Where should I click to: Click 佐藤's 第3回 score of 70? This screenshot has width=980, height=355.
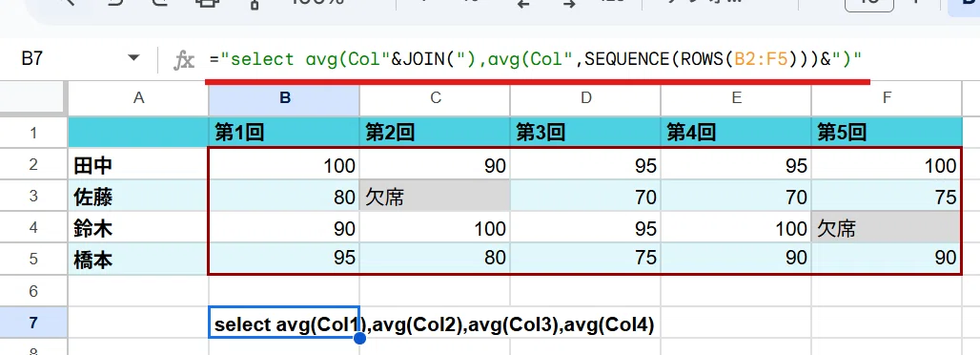click(x=585, y=196)
